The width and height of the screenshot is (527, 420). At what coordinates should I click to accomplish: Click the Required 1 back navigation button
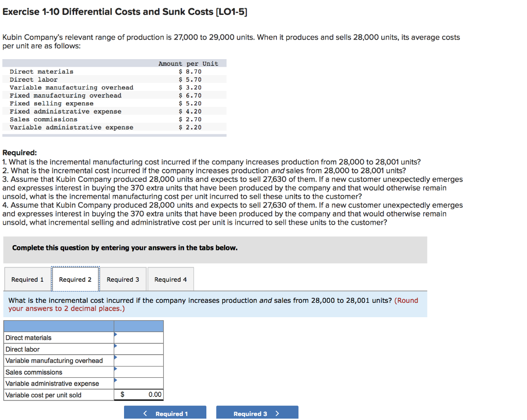[x=165, y=412]
